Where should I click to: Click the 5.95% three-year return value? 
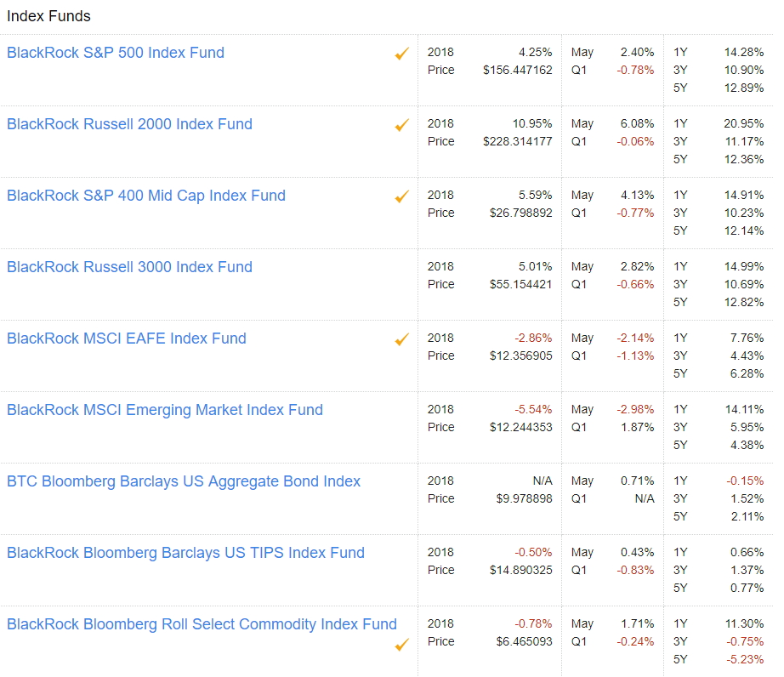[747, 428]
